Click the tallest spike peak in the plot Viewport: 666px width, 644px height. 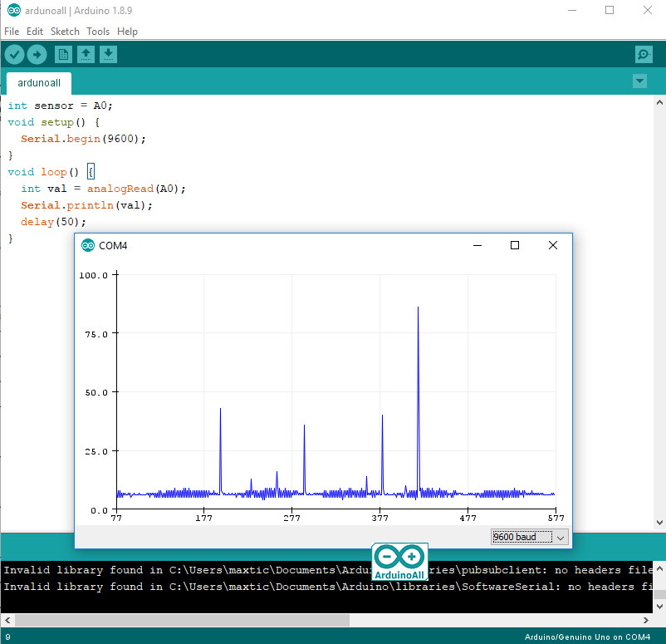(418, 307)
